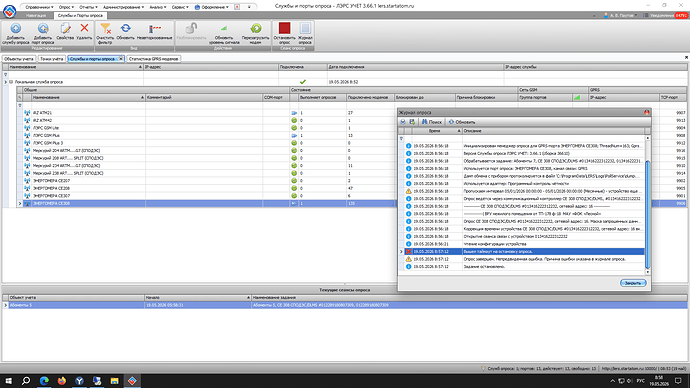
Task: Open the Справочники menu
Action: tap(39, 7)
